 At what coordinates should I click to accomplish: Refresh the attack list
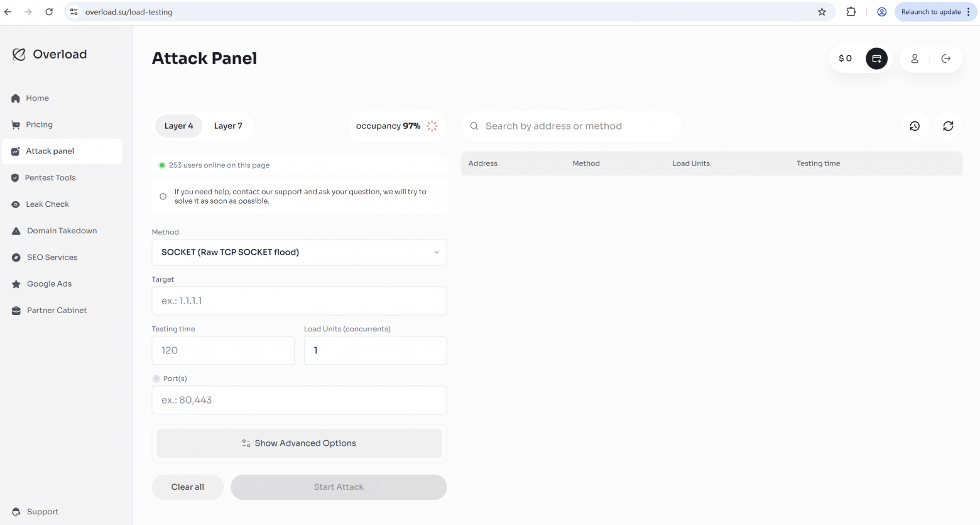coord(948,126)
